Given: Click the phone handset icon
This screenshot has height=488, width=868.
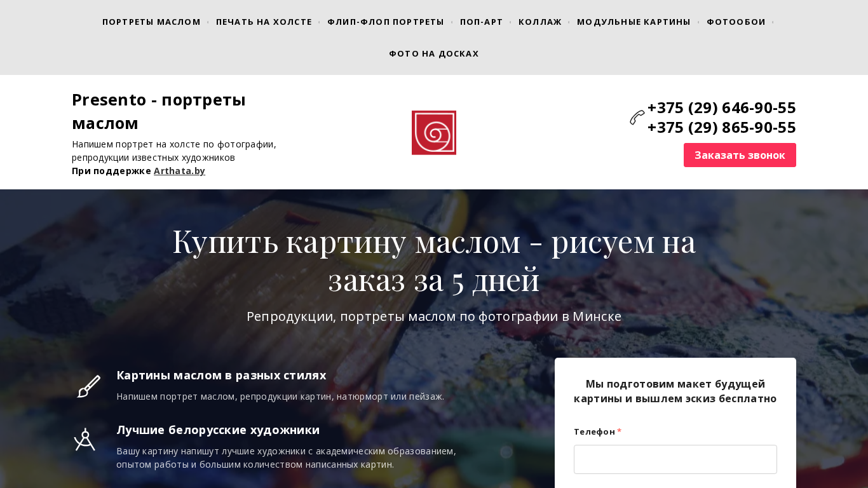Looking at the screenshot, I should click(637, 118).
